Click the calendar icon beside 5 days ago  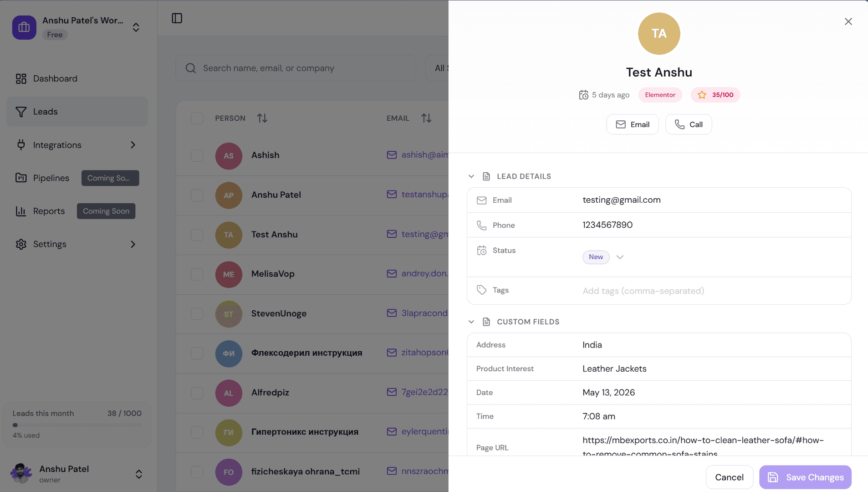pos(583,95)
